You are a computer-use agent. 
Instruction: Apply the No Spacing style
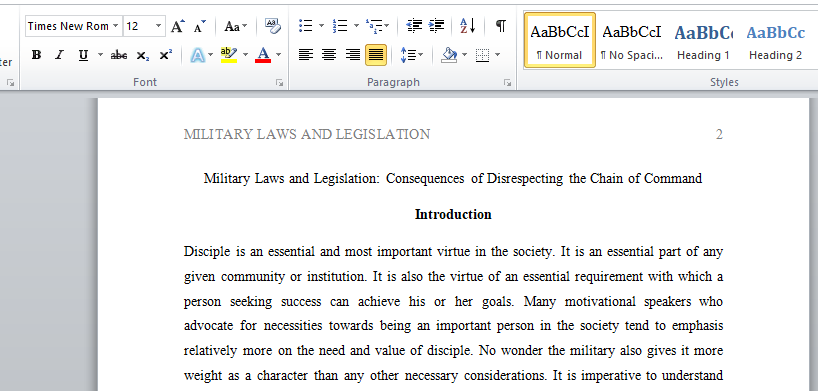(632, 40)
